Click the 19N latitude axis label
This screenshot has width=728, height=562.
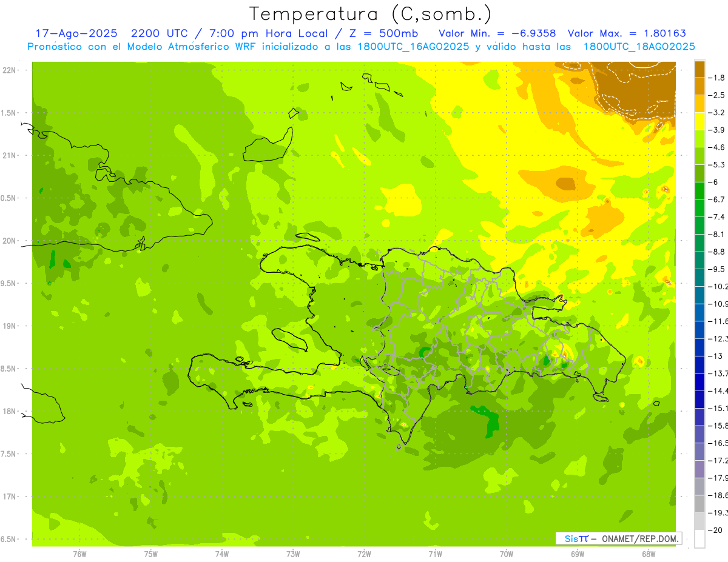(x=10, y=326)
